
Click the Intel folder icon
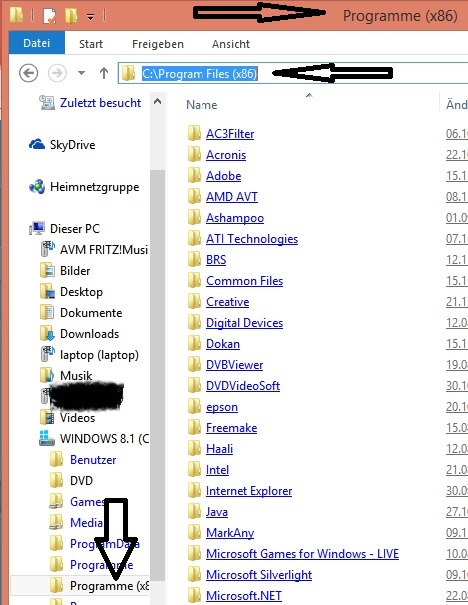coord(194,470)
